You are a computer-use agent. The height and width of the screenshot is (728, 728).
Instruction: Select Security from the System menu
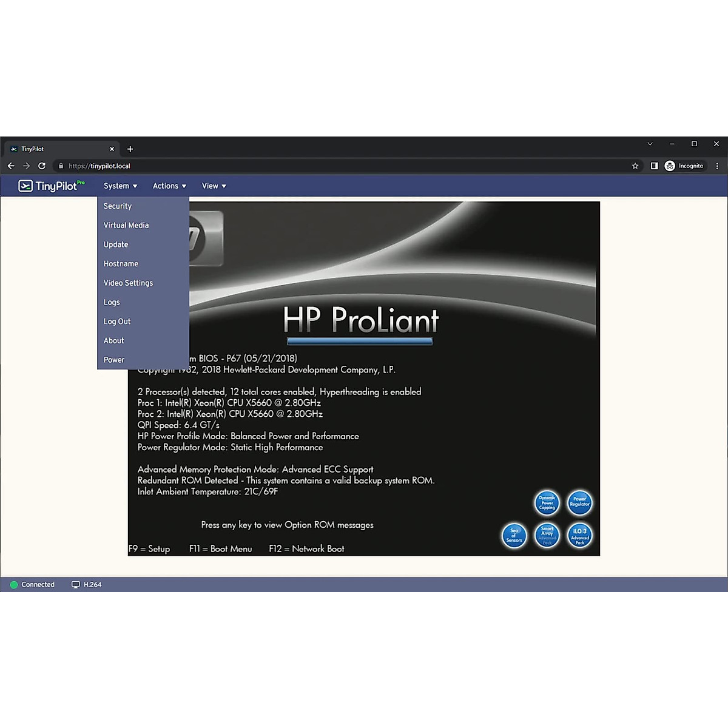coord(117,206)
